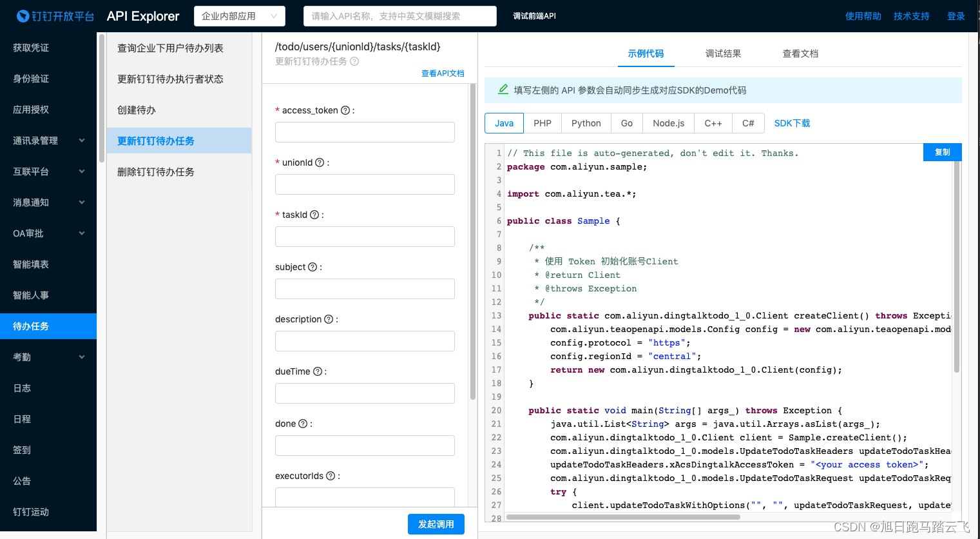The image size is (980, 539).
Task: Select C# language tab
Action: pos(748,123)
